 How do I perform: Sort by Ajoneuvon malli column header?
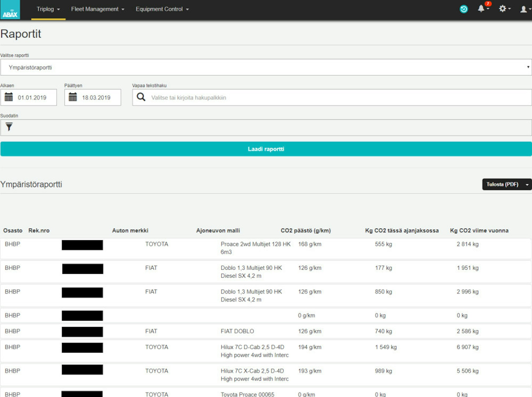218,231
